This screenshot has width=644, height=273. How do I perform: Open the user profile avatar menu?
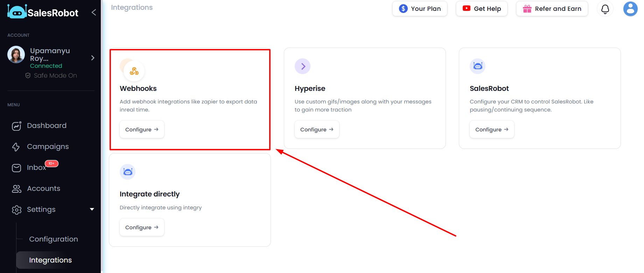630,9
